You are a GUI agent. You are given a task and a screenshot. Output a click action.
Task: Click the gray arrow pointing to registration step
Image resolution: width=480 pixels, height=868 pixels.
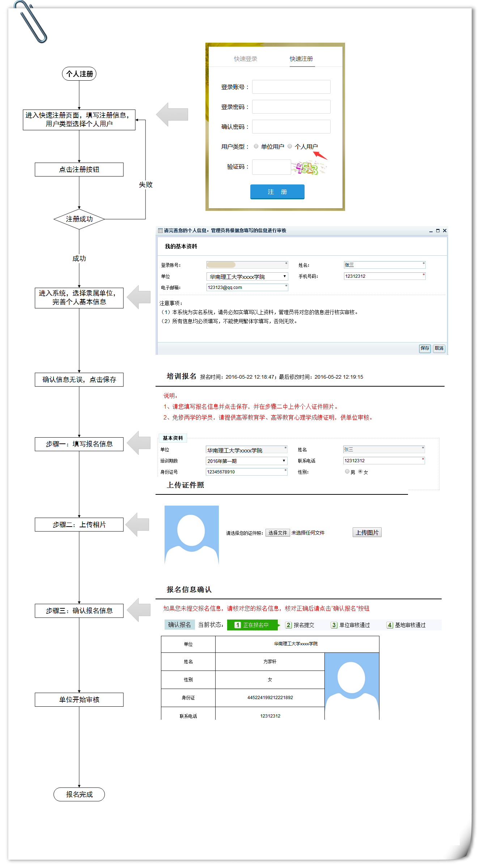pos(172,114)
